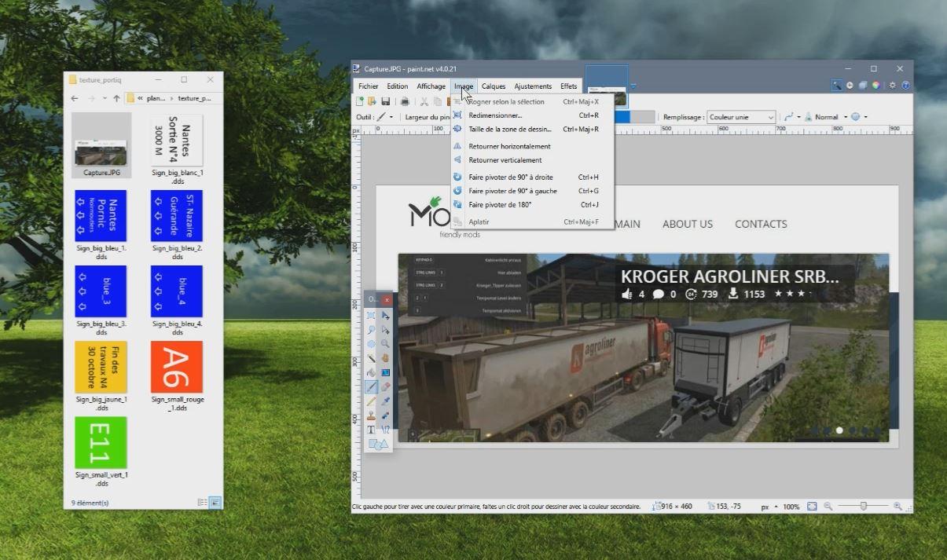
Task: Click the Save floppy disk icon
Action: pyautogui.click(x=385, y=101)
